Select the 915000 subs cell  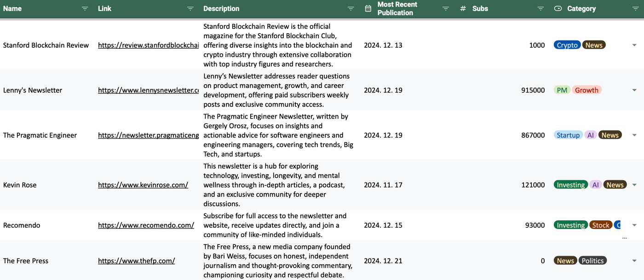pyautogui.click(x=533, y=90)
